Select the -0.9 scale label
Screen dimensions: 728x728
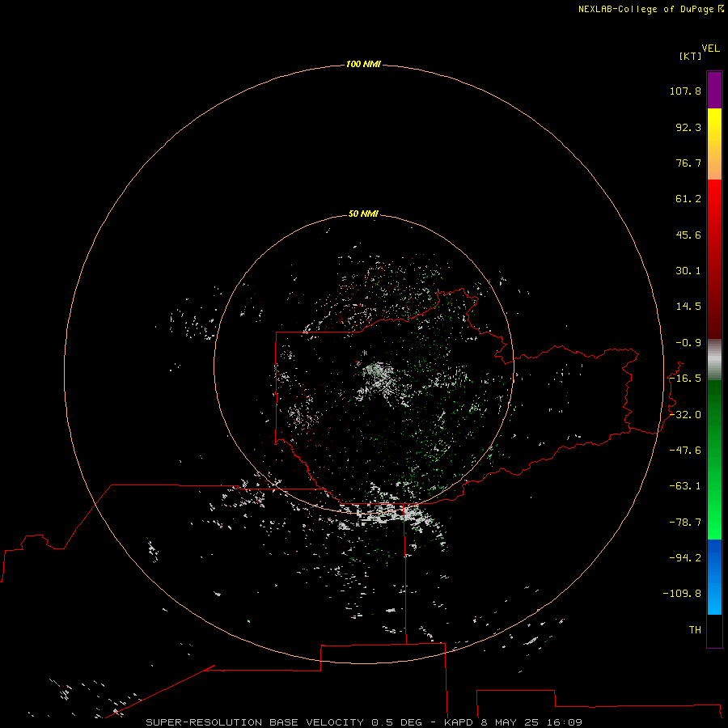tap(688, 343)
